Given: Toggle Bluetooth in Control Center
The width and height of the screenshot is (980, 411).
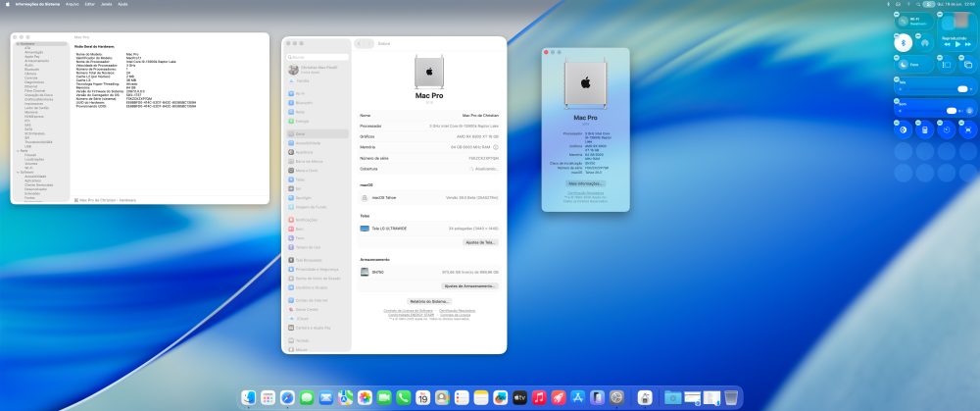Looking at the screenshot, I should click(x=904, y=42).
